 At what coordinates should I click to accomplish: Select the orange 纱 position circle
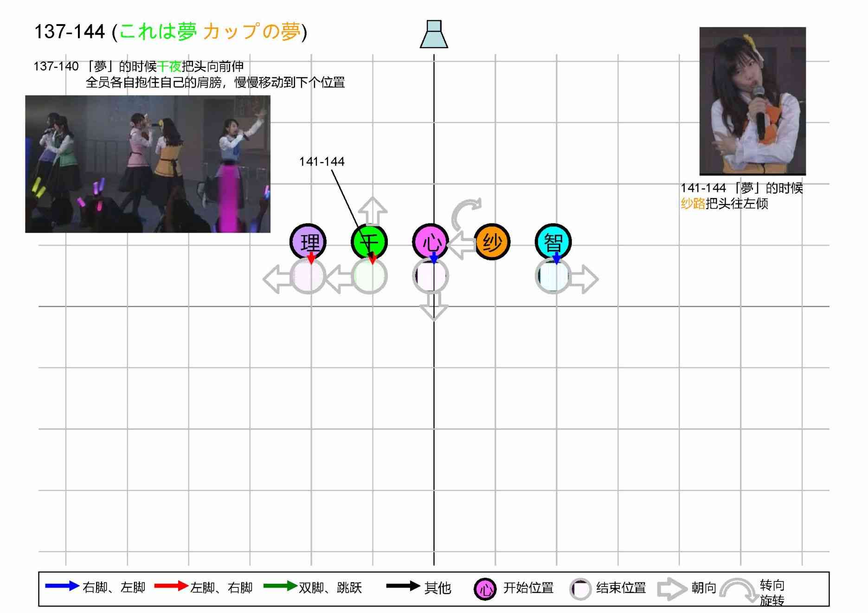[492, 242]
